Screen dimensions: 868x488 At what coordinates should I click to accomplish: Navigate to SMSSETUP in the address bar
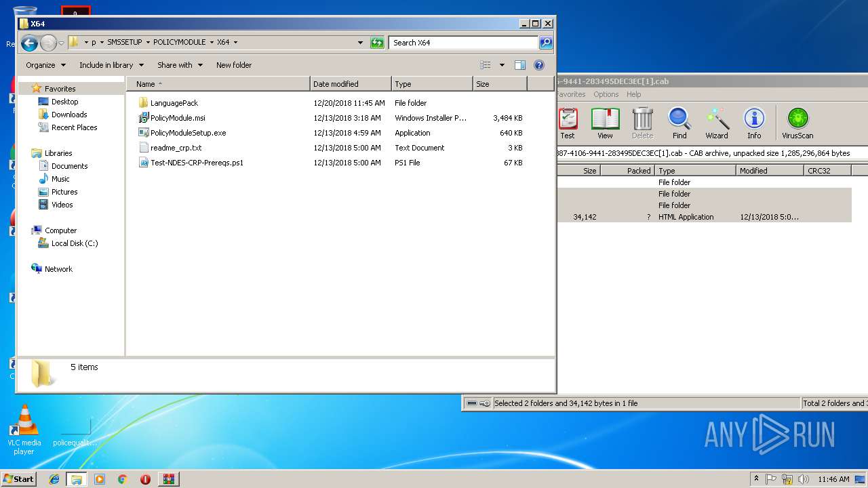point(125,43)
